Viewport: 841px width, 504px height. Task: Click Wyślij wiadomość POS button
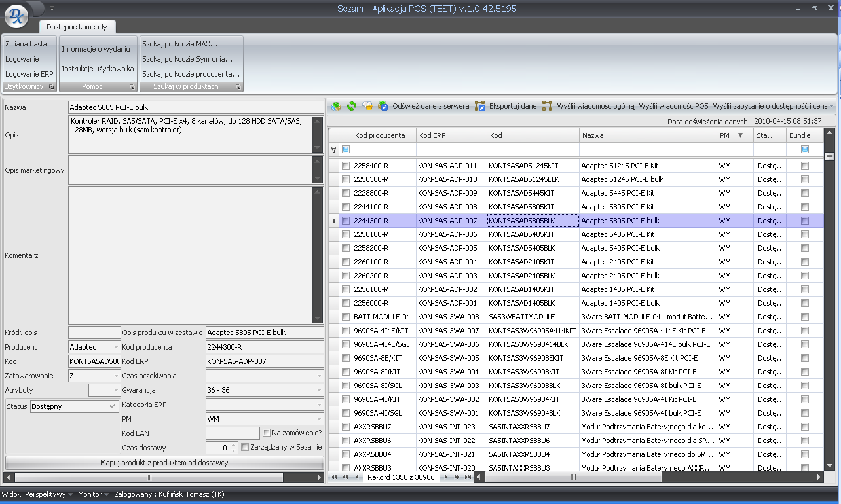tap(674, 106)
